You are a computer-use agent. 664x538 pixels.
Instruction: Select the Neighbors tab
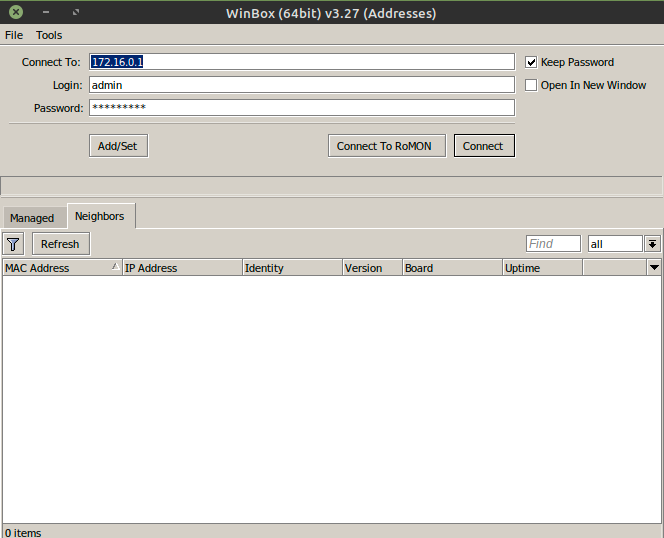tap(100, 216)
